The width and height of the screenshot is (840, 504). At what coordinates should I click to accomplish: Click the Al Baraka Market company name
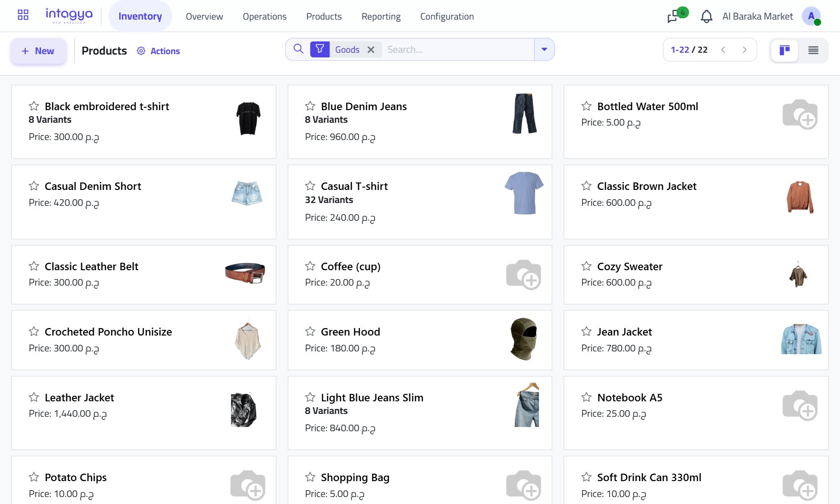pyautogui.click(x=757, y=16)
